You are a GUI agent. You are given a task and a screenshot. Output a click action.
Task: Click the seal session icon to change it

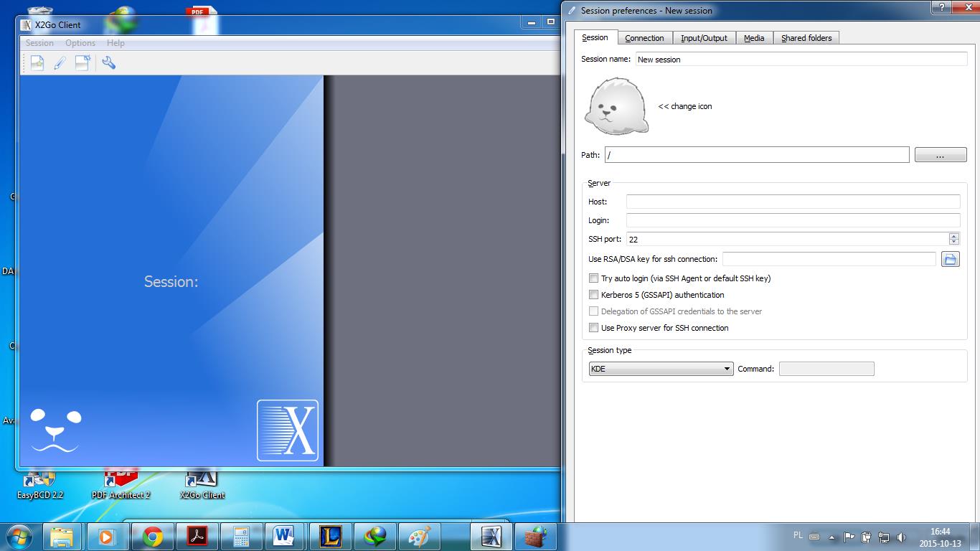[616, 106]
